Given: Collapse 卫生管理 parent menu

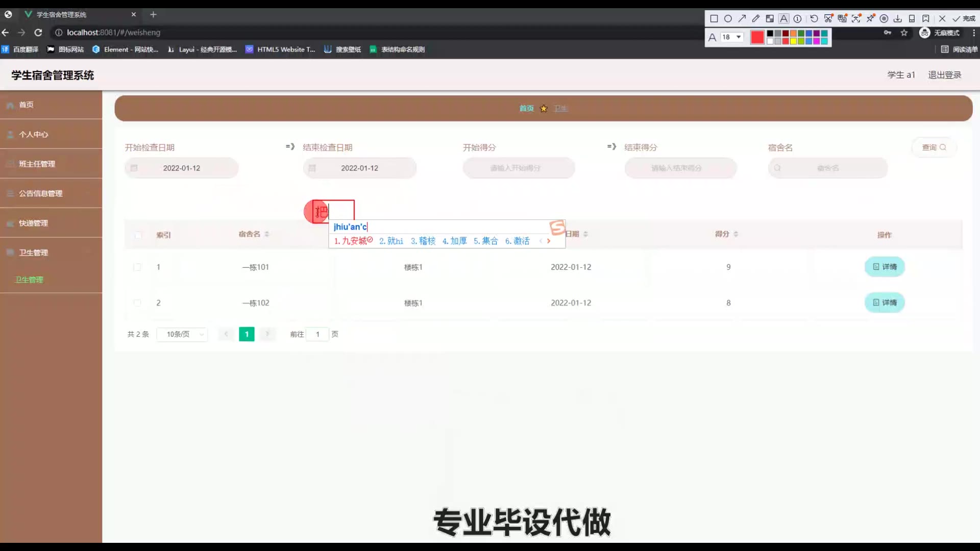Looking at the screenshot, I should (51, 253).
